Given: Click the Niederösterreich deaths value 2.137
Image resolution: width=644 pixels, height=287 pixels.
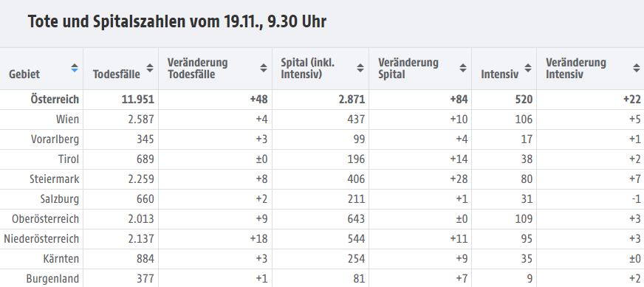Looking at the screenshot, I should click(x=141, y=239).
